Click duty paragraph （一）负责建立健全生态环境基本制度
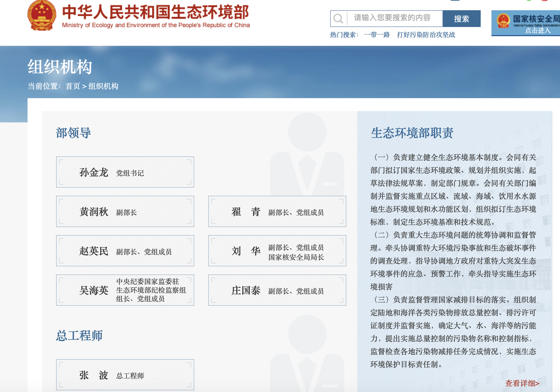Image resolution: width=560 pixels, height=392 pixels. [x=453, y=190]
